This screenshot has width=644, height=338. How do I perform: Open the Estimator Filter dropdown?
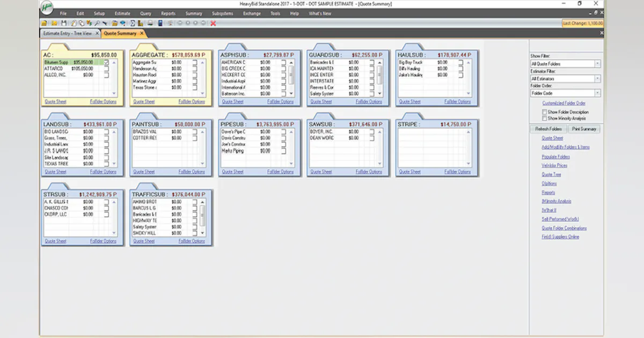pyautogui.click(x=597, y=79)
